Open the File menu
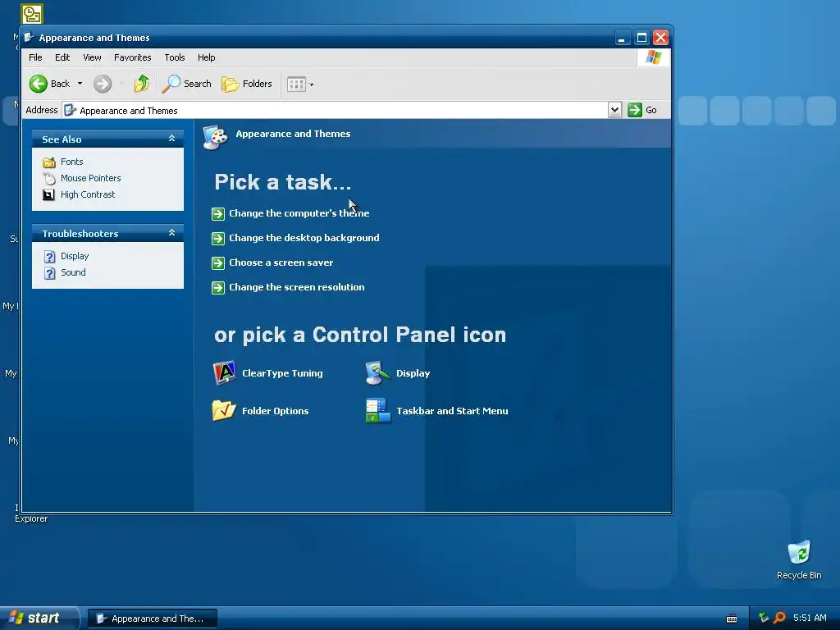This screenshot has width=840, height=630. pos(35,57)
